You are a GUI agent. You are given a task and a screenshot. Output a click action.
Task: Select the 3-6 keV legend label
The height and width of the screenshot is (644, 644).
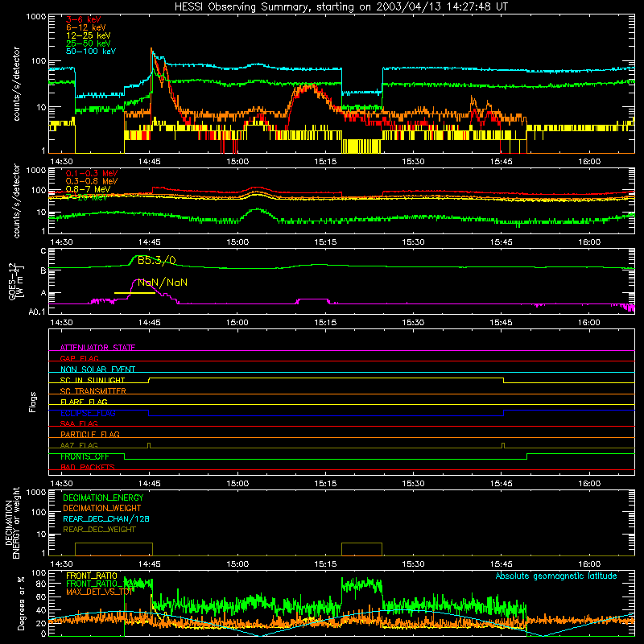point(83,19)
